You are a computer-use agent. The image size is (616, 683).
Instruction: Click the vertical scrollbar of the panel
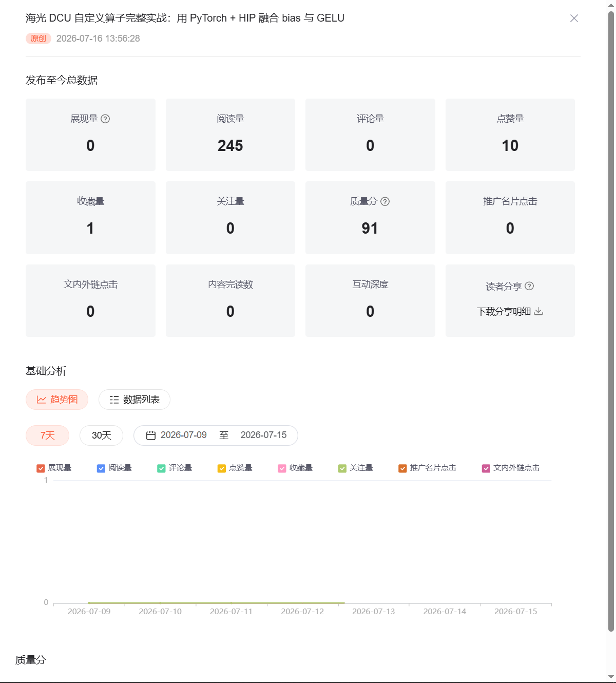(x=611, y=321)
